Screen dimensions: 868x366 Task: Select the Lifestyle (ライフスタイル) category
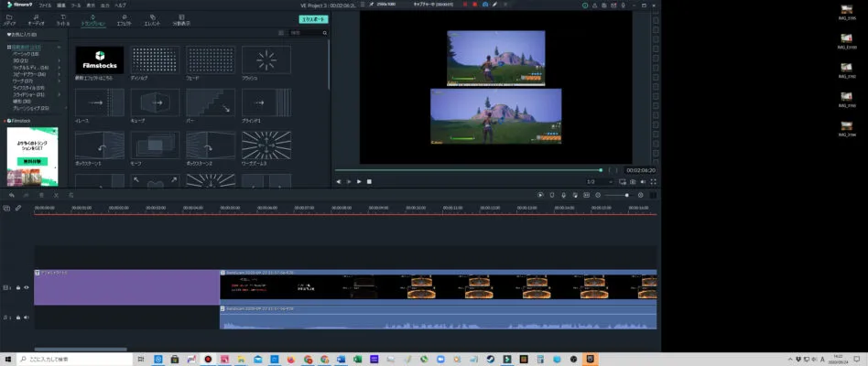click(x=28, y=87)
